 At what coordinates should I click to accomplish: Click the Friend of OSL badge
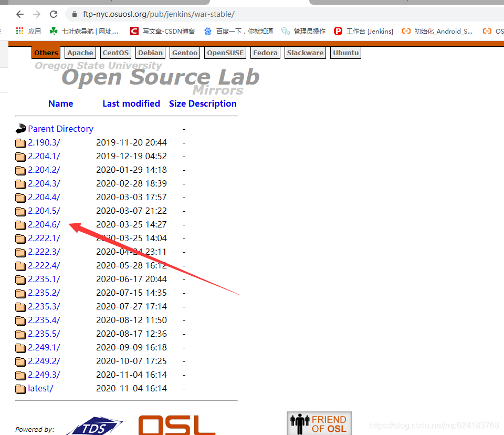pyautogui.click(x=319, y=422)
